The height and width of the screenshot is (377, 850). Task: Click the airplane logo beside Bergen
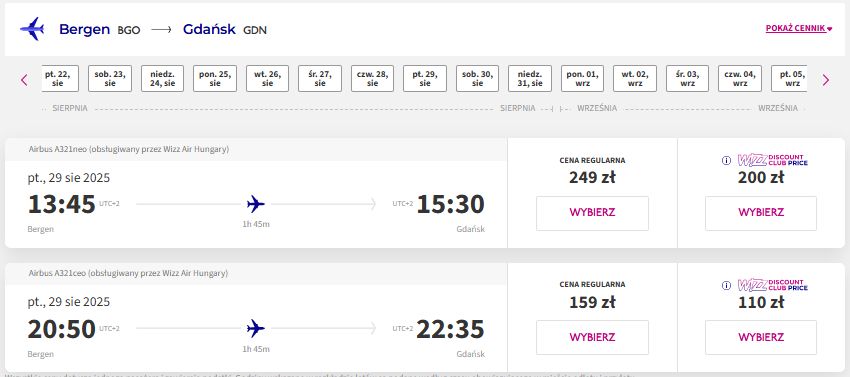click(x=32, y=29)
